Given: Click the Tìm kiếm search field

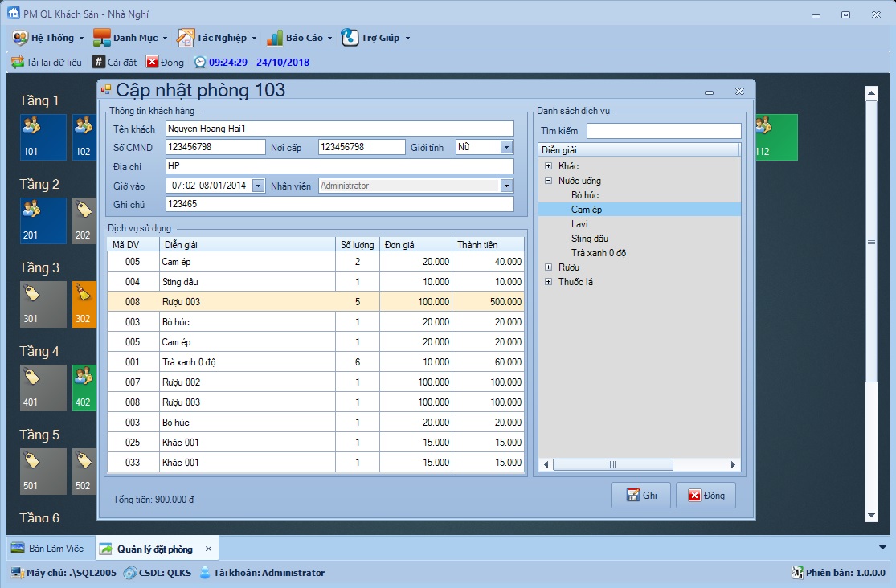Looking at the screenshot, I should coord(663,131).
